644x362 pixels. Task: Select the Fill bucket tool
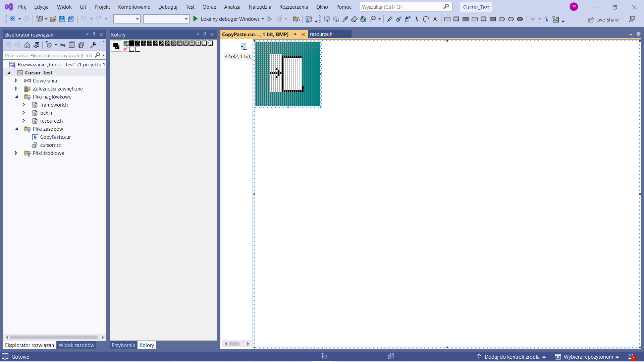point(363,19)
